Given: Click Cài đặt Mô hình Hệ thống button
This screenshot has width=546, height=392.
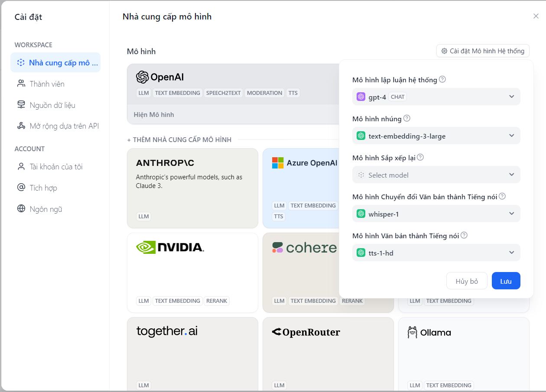Looking at the screenshot, I should click(x=483, y=51).
